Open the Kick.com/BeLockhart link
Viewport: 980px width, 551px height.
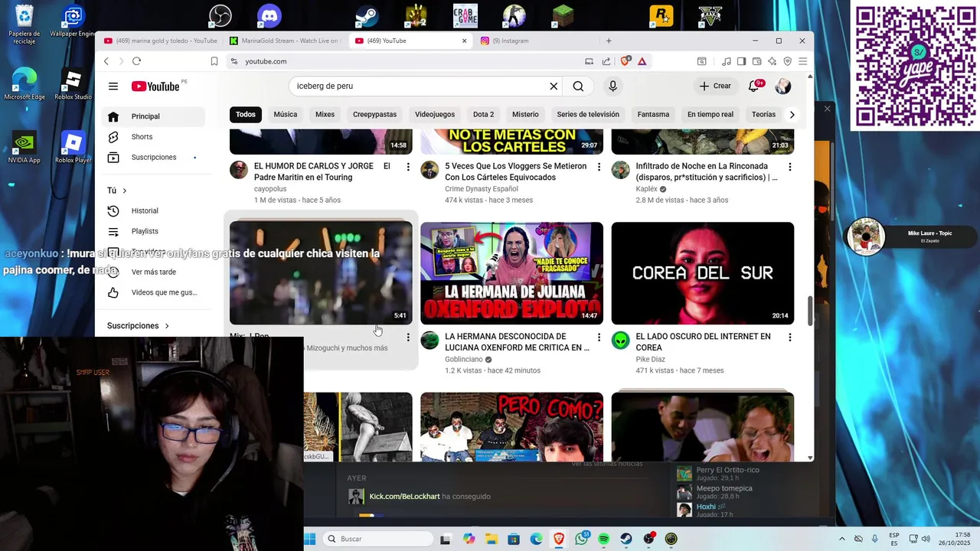[x=405, y=497]
